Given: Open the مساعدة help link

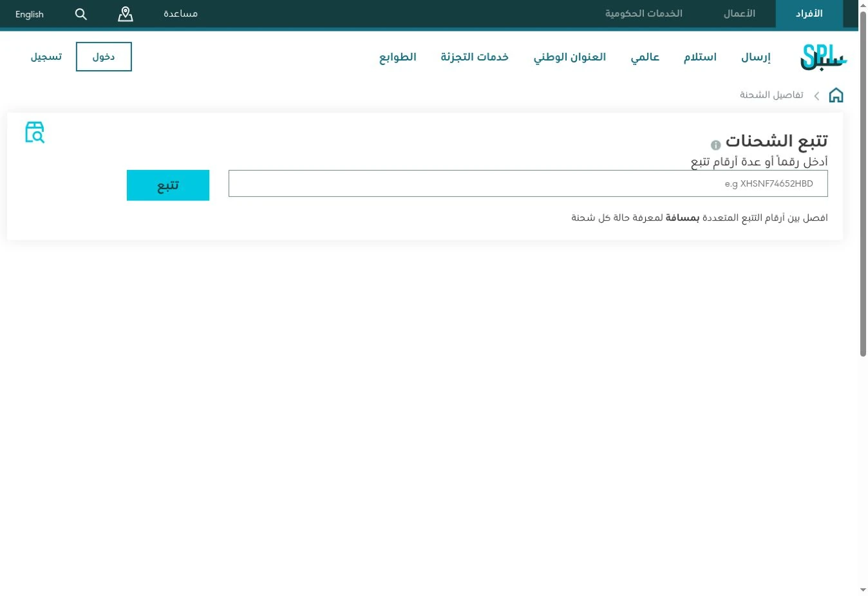Looking at the screenshot, I should (x=180, y=14).
